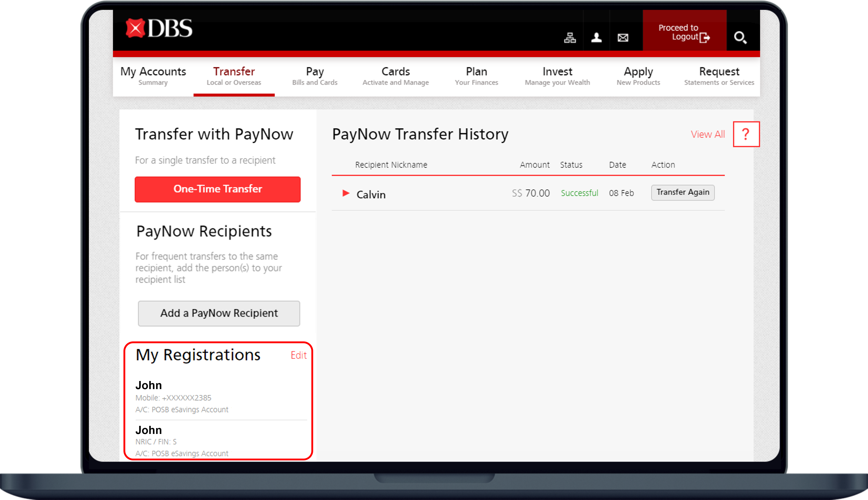Select the Transfer Local or Overseas tab
The width and height of the screenshot is (868, 500).
tap(234, 76)
